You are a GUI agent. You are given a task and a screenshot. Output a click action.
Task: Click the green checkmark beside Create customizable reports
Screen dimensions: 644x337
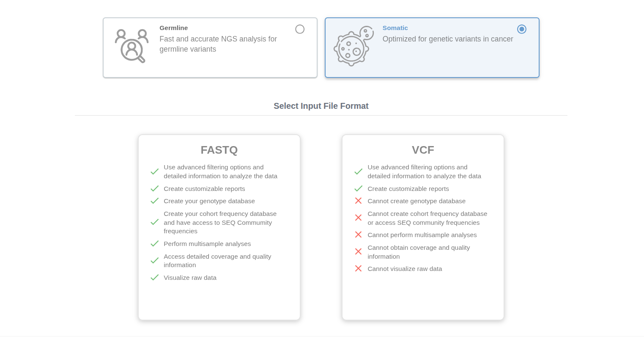[x=155, y=188]
